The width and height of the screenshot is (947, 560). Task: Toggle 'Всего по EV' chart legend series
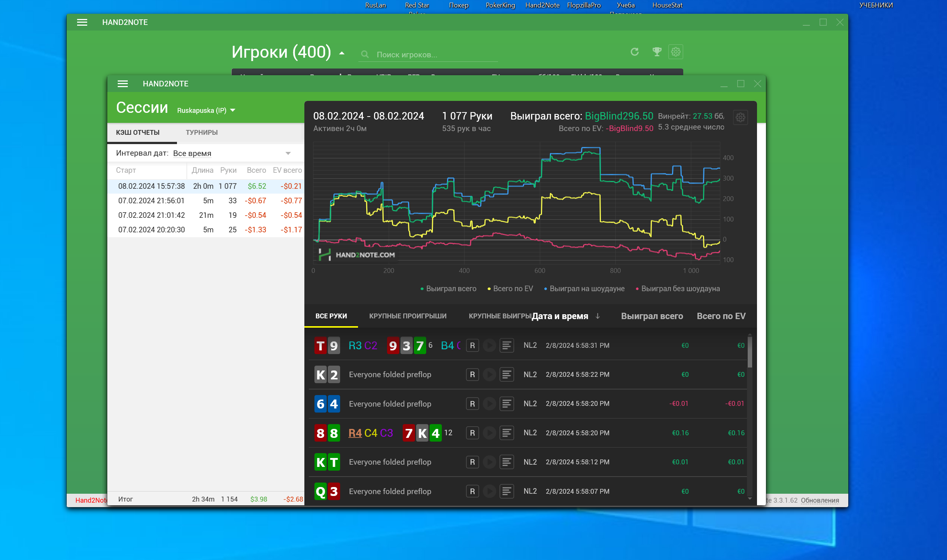[x=510, y=289]
